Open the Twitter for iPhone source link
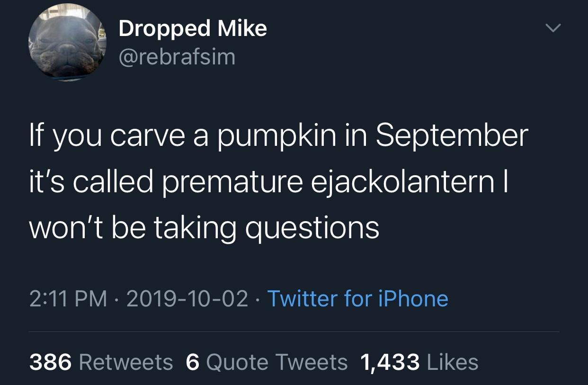 click(358, 298)
